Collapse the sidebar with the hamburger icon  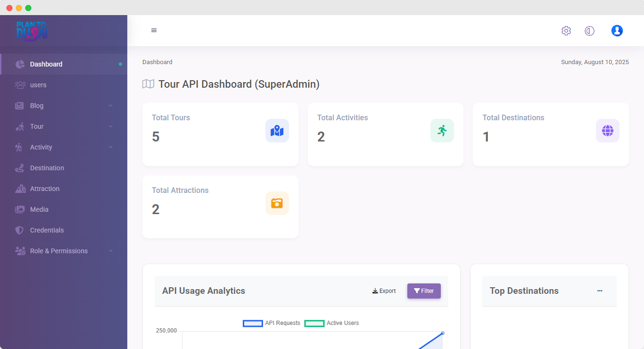click(x=154, y=30)
